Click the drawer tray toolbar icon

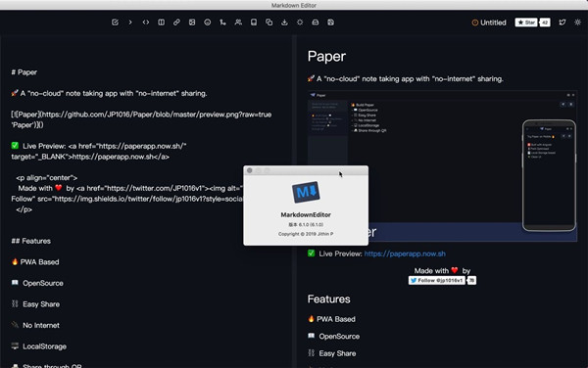pos(316,23)
